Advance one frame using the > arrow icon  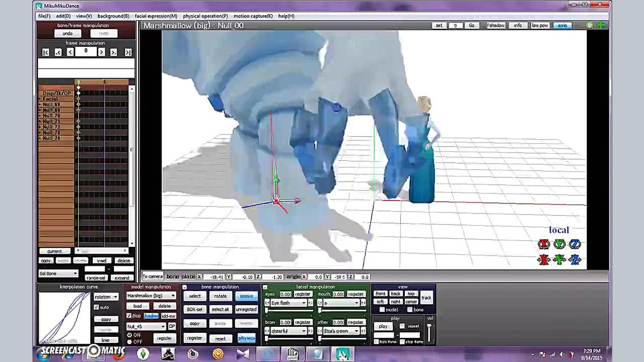click(x=101, y=51)
